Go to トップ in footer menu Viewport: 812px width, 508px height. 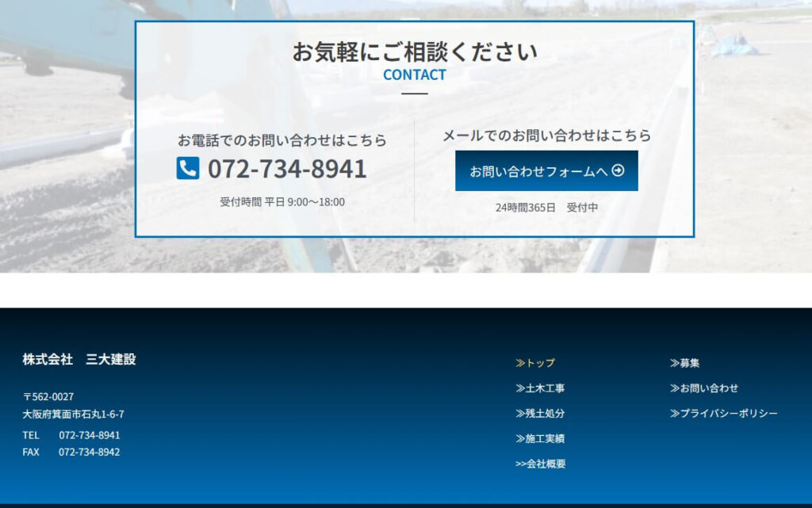point(535,363)
